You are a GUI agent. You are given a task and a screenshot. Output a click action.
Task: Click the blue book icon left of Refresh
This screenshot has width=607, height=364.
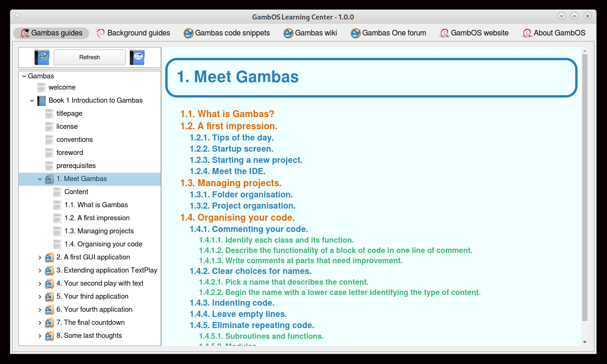pos(42,57)
